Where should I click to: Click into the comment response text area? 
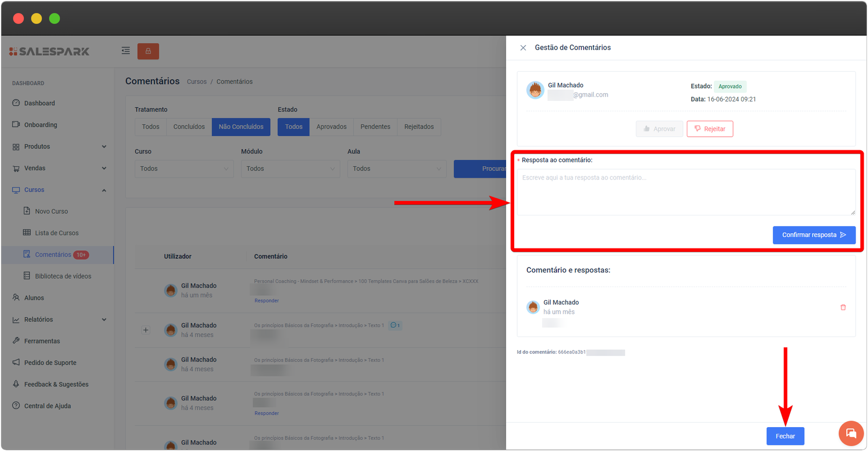coord(685,192)
